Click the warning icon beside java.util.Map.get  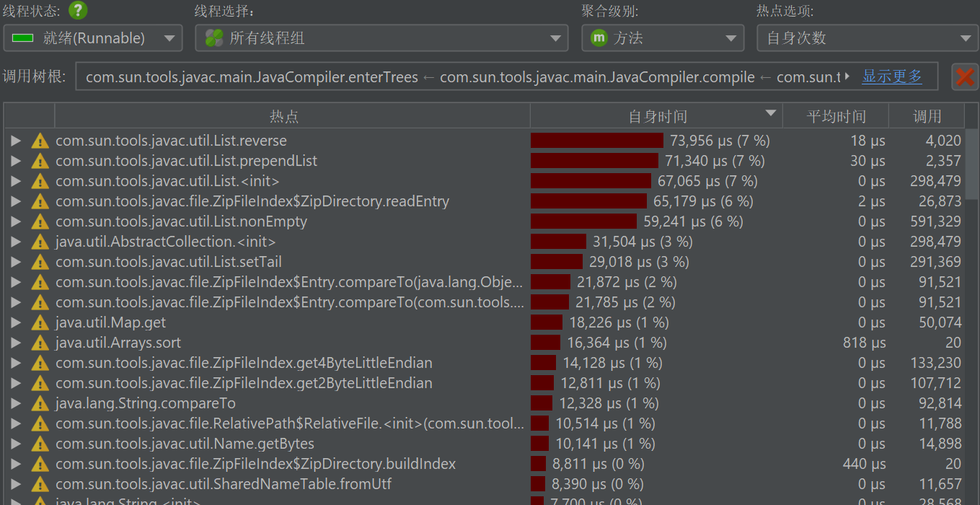pyautogui.click(x=40, y=322)
